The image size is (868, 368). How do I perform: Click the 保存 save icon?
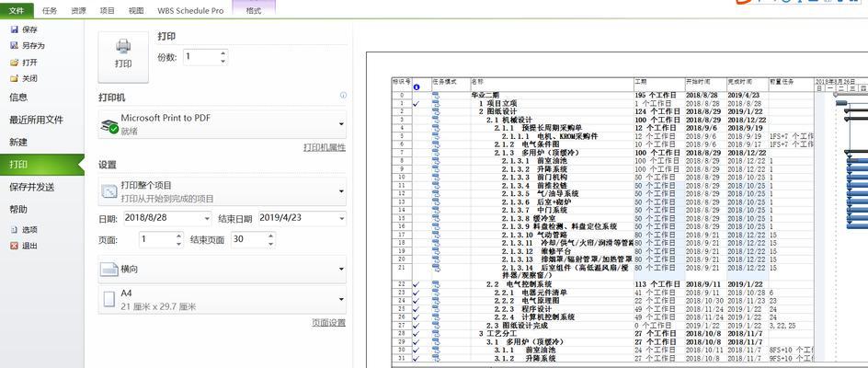click(x=15, y=29)
